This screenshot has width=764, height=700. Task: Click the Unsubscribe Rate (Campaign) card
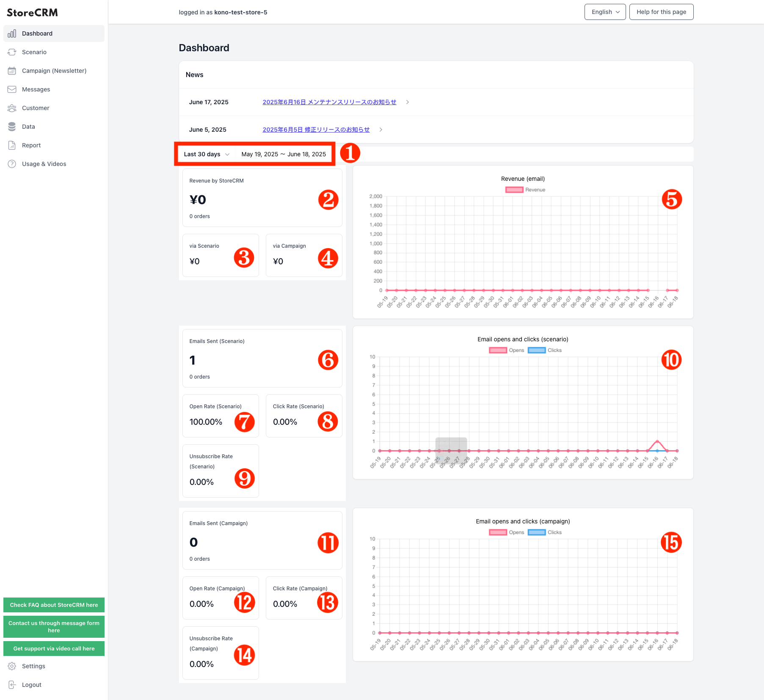click(221, 653)
